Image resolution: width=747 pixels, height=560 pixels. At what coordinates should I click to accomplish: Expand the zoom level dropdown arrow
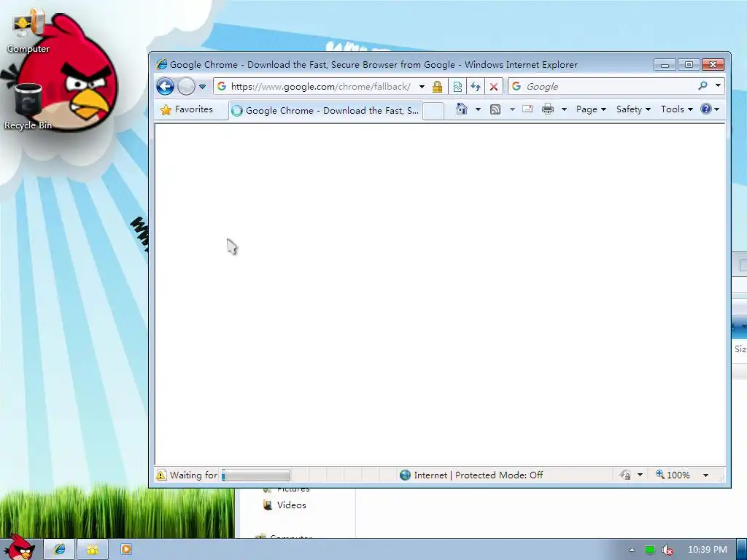pyautogui.click(x=705, y=475)
